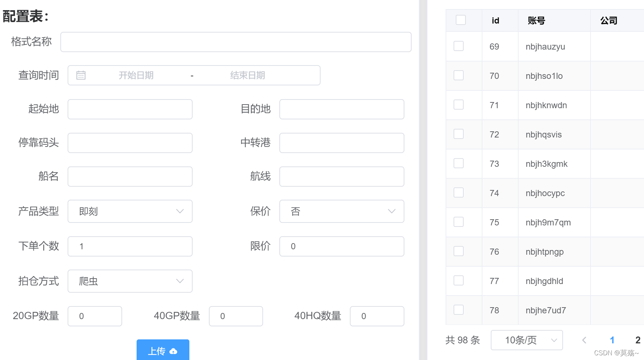Click the 停靠码头 input field

pos(130,143)
